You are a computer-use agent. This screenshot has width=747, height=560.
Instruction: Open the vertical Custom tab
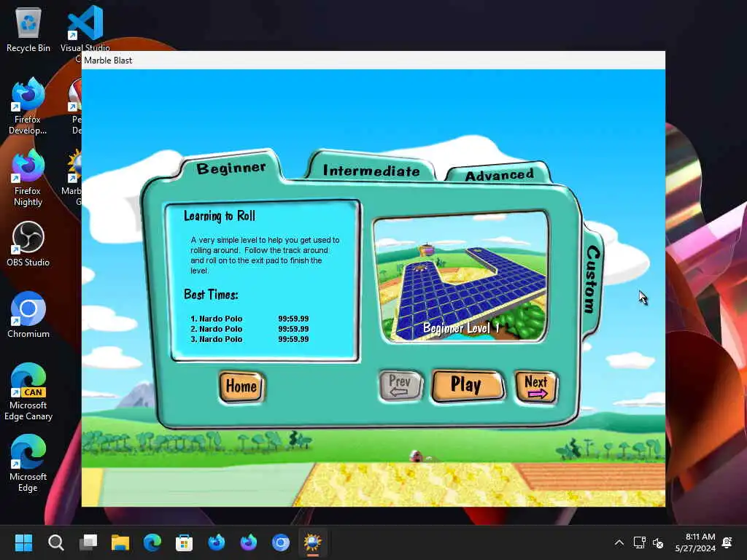[x=592, y=279]
